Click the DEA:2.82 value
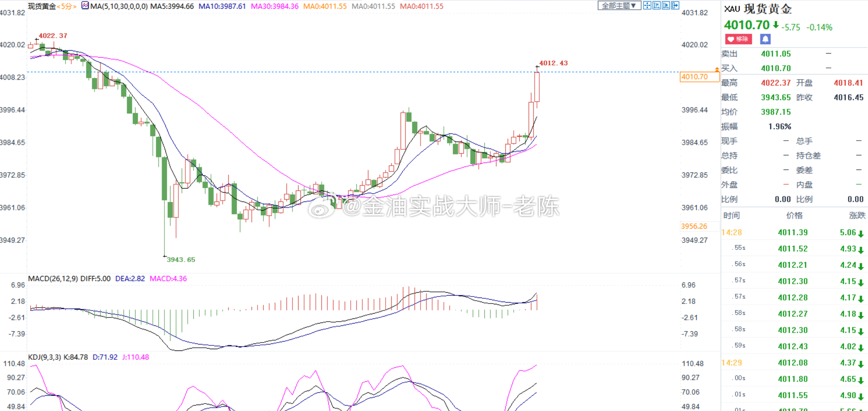 tap(130, 279)
